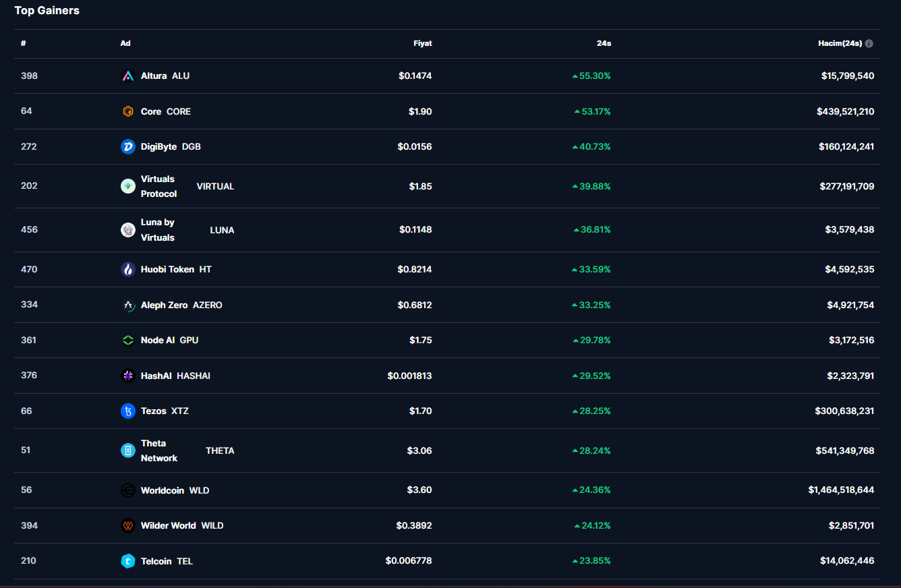Open the Altura ALU coin page
The height and width of the screenshot is (588, 901).
point(165,76)
